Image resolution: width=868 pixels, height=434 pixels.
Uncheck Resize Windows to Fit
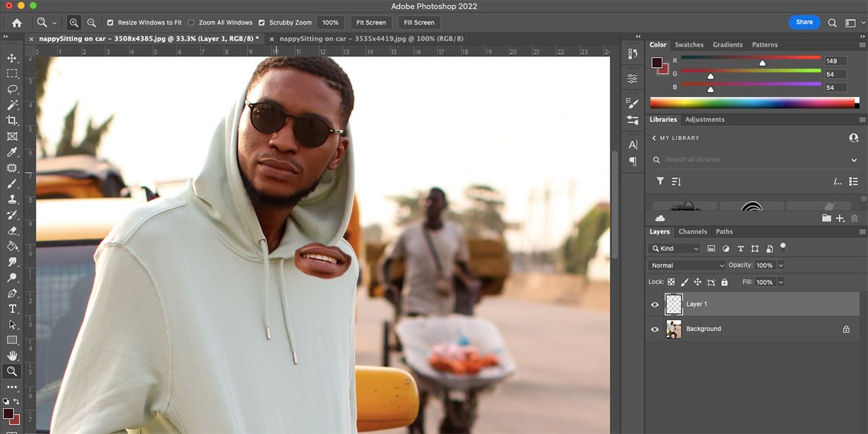pos(111,22)
